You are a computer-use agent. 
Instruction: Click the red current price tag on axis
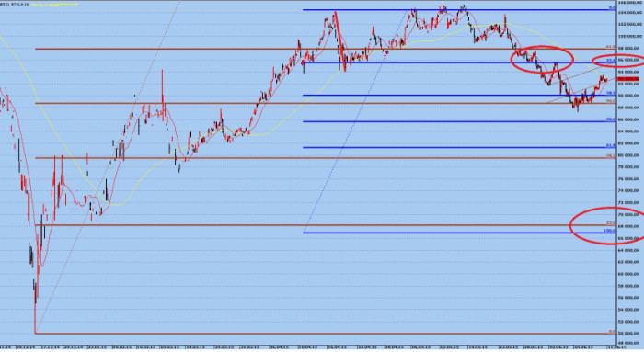pos(628,79)
